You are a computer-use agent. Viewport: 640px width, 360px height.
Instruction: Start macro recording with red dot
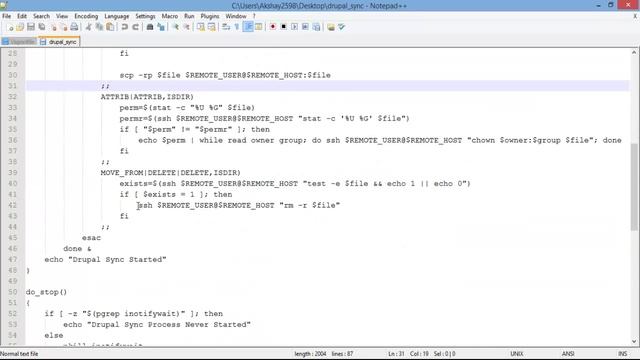point(273,27)
